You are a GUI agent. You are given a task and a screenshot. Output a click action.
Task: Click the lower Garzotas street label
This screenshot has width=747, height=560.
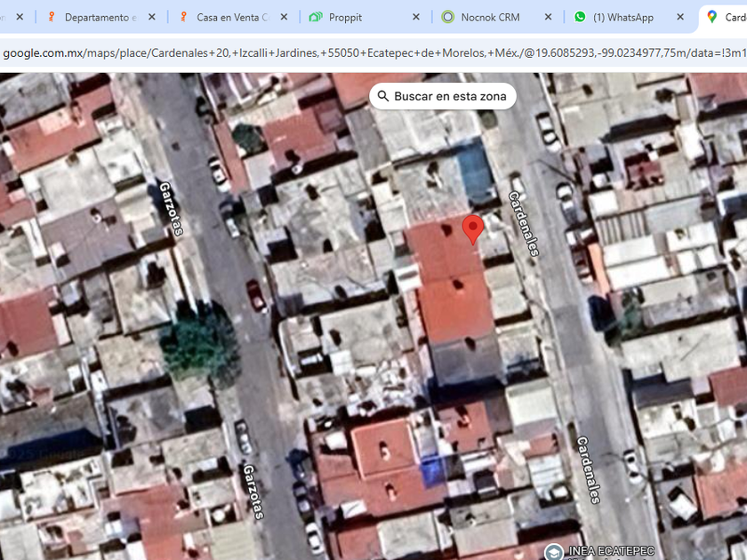[253, 492]
